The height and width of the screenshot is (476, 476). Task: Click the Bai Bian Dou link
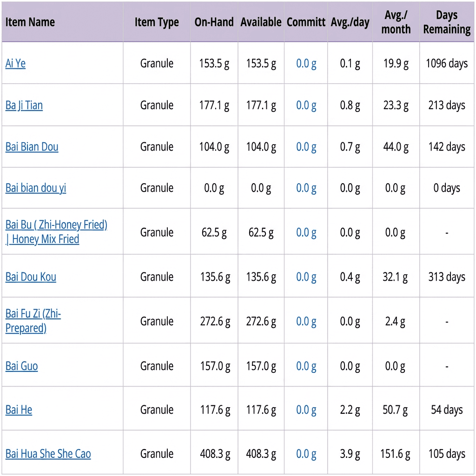pyautogui.click(x=32, y=147)
